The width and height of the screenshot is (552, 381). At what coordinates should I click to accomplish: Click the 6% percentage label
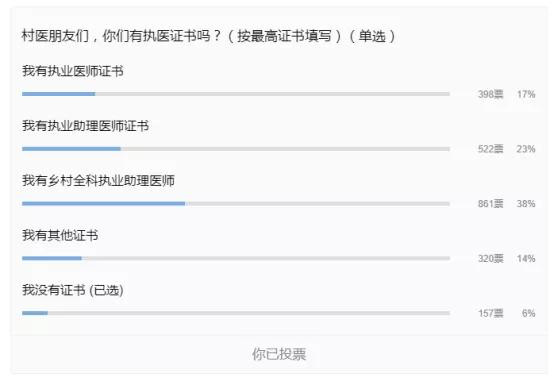528,313
